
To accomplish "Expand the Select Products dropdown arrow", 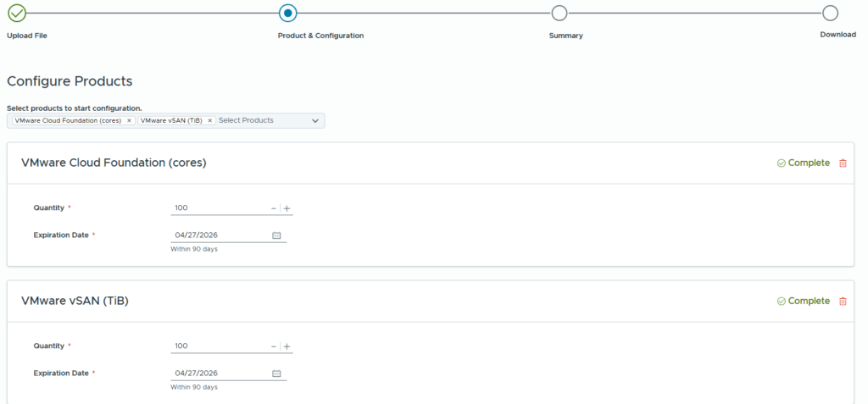I will [315, 121].
